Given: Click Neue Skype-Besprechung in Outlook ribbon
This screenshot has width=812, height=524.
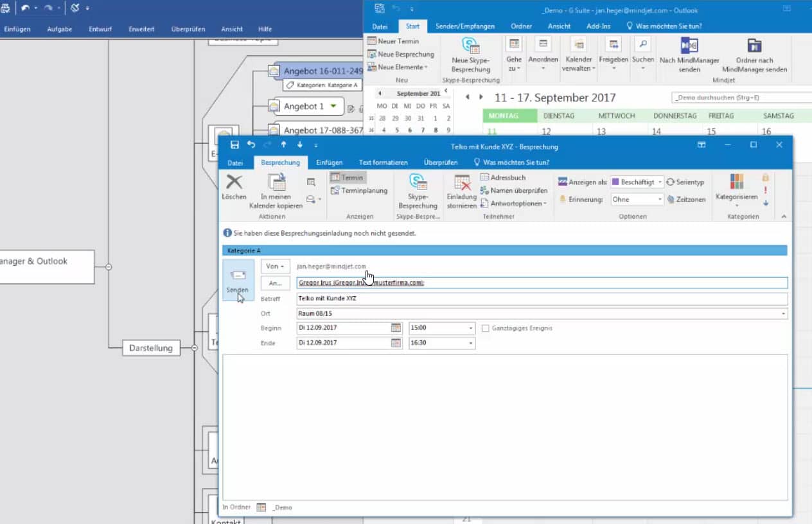Looking at the screenshot, I should point(471,55).
